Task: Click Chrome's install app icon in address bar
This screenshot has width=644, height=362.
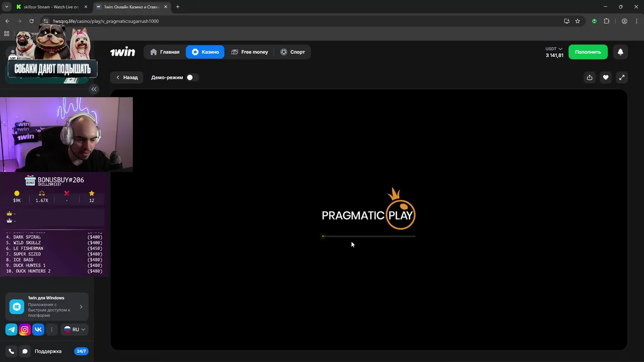Action: click(567, 21)
